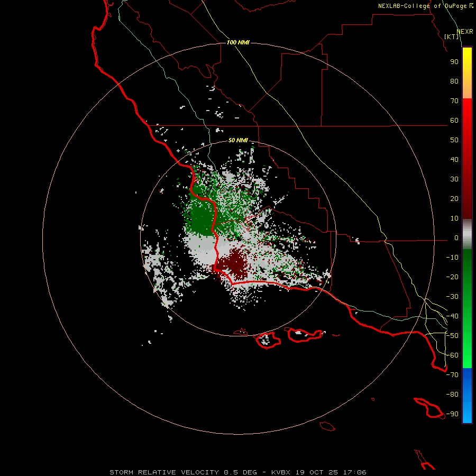Viewport: 476px width, 476px height.
Task: Click the "NEXLAB-College of DuPage" header text
Action: tap(423, 6)
